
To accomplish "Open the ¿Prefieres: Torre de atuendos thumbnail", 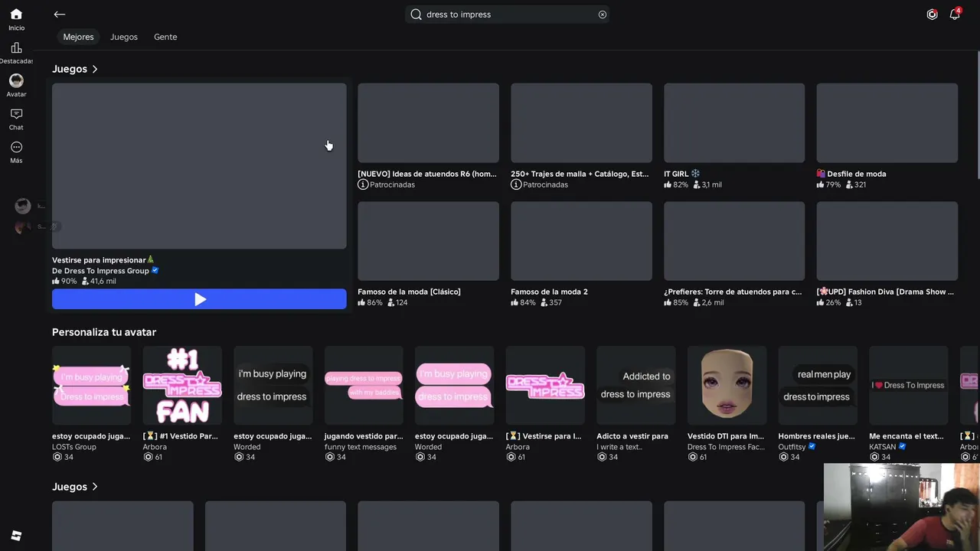I will 734,241.
